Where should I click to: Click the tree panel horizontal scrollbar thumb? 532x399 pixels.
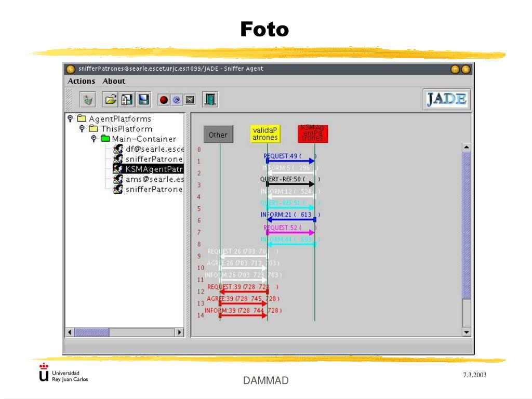click(x=91, y=332)
